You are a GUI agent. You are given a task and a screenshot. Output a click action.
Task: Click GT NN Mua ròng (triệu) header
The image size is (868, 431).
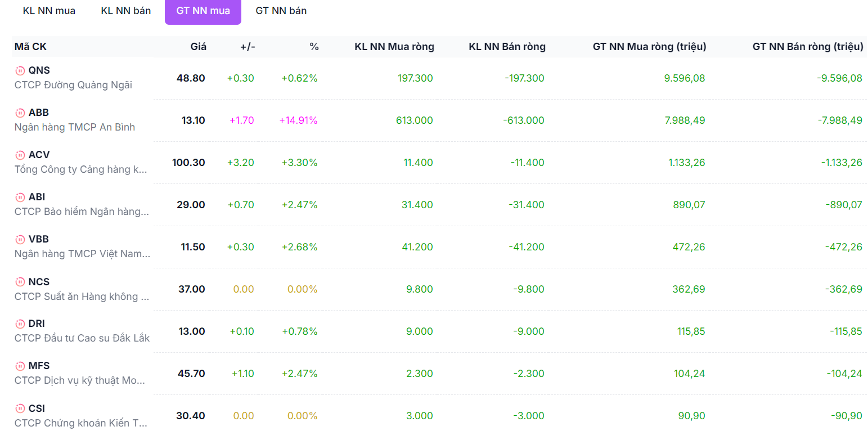[x=650, y=47]
